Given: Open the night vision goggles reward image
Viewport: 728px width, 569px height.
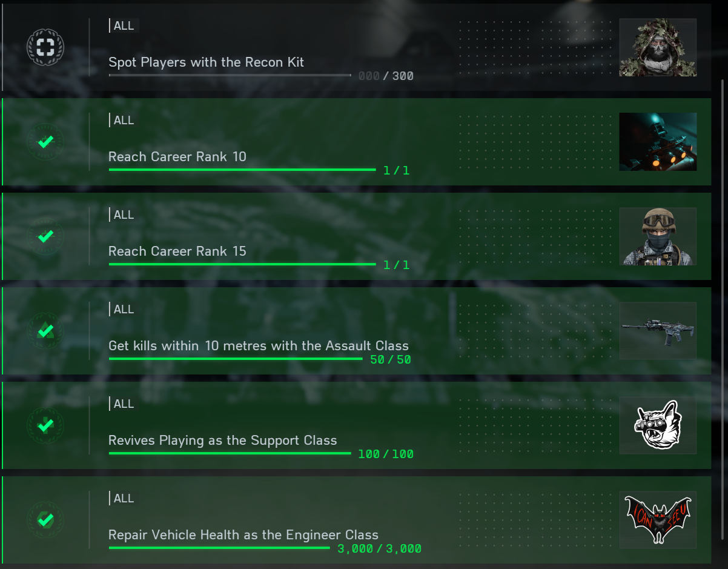Looking at the screenshot, I should (658, 142).
